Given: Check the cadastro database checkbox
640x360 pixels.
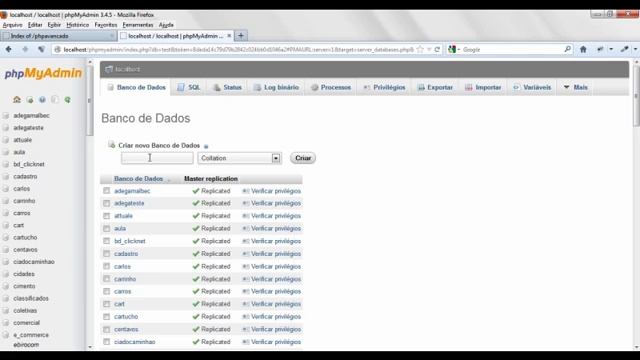Looking at the screenshot, I should 107,254.
